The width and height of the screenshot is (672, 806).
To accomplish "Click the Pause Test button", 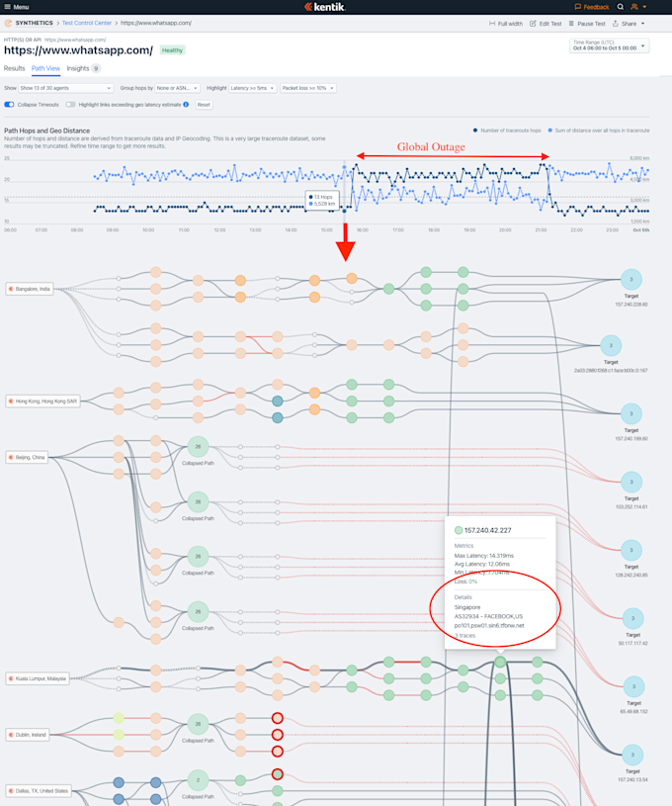I will tap(587, 24).
